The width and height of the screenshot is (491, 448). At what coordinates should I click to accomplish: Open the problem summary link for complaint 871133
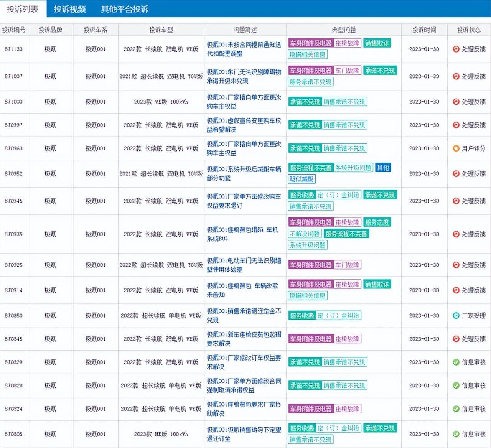coord(244,49)
